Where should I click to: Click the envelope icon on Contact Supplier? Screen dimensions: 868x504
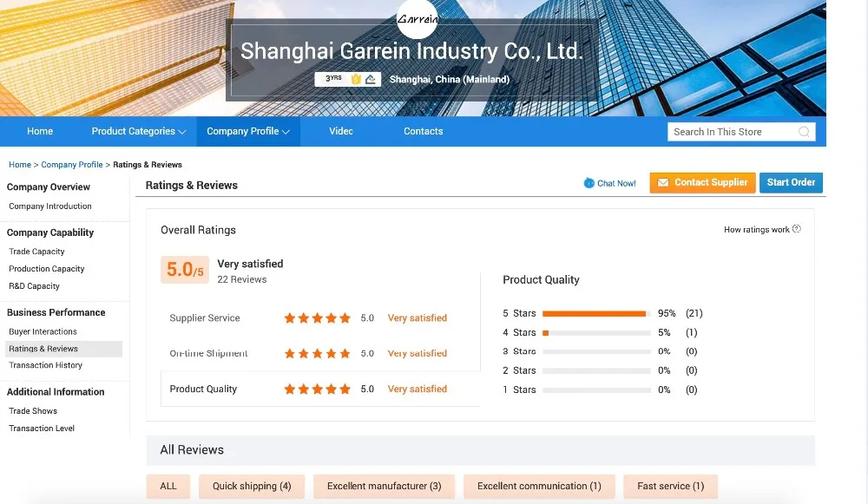point(662,182)
